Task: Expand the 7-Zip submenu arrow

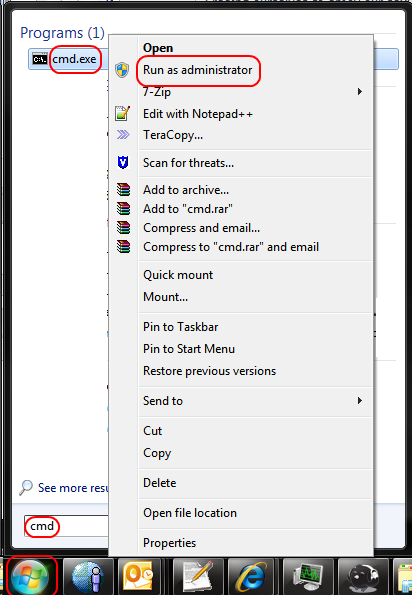Action: coord(359,91)
